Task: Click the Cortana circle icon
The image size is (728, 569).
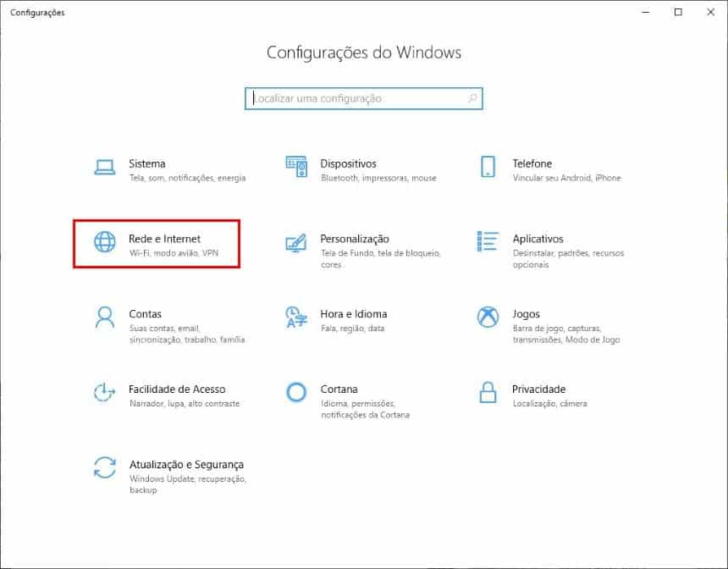Action: pos(296,393)
